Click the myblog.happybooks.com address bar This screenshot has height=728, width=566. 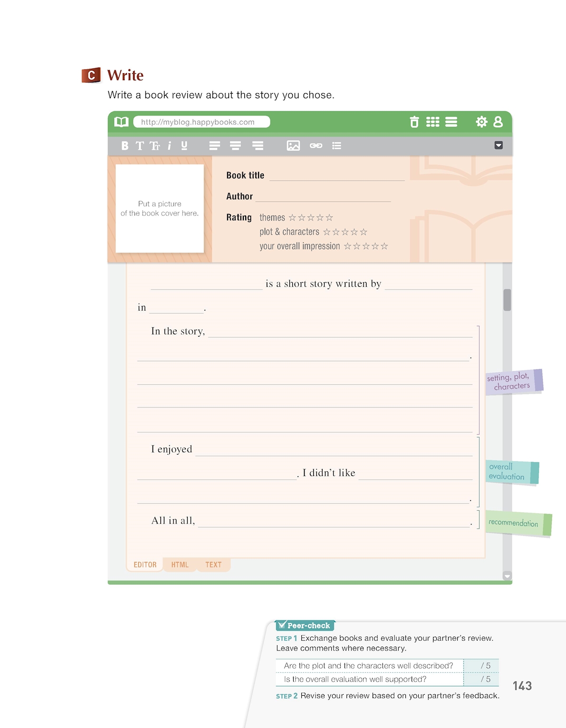point(201,122)
